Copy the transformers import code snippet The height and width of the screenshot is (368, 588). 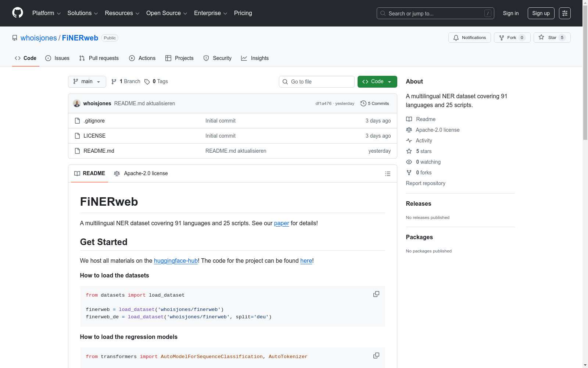376,356
